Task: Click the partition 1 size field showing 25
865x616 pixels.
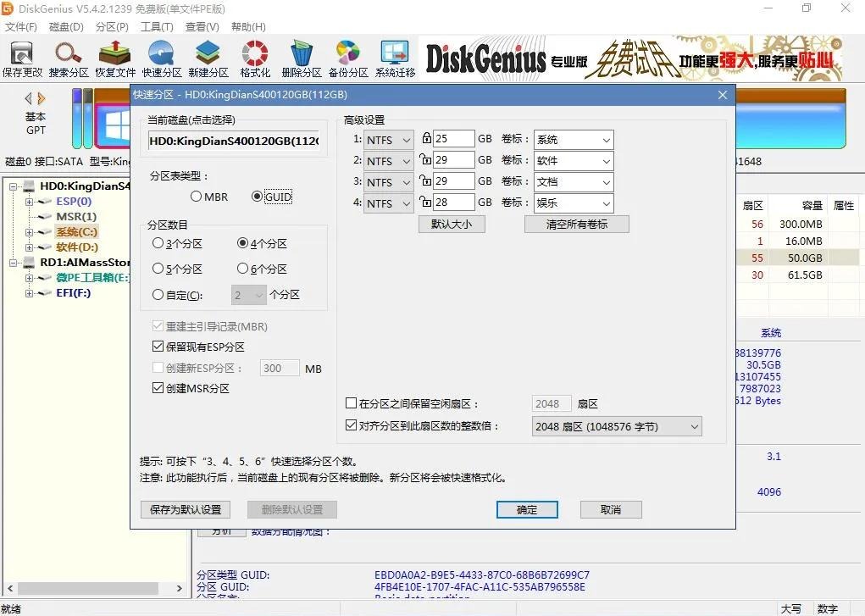Action: (x=454, y=139)
